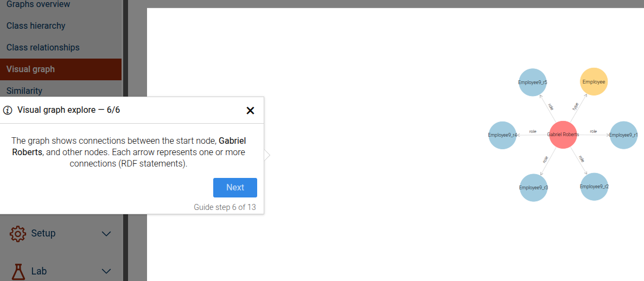Click the Lab flask icon
The width and height of the screenshot is (644, 281).
pyautogui.click(x=18, y=271)
